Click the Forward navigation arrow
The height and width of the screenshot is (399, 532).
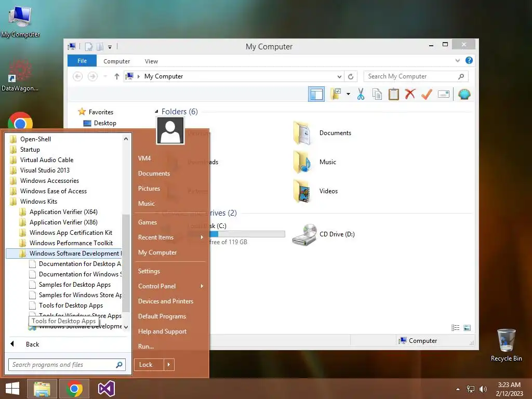[92, 76]
